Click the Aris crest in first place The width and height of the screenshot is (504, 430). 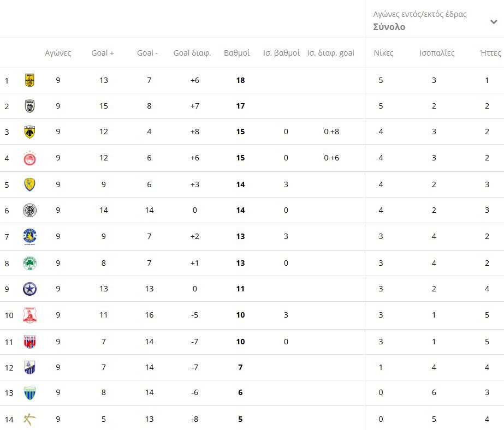click(29, 81)
